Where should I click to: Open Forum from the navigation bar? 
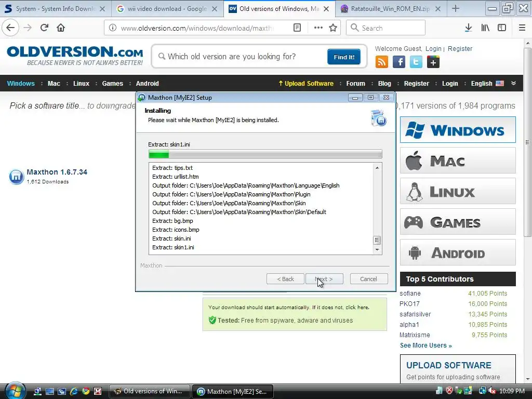[x=355, y=84]
